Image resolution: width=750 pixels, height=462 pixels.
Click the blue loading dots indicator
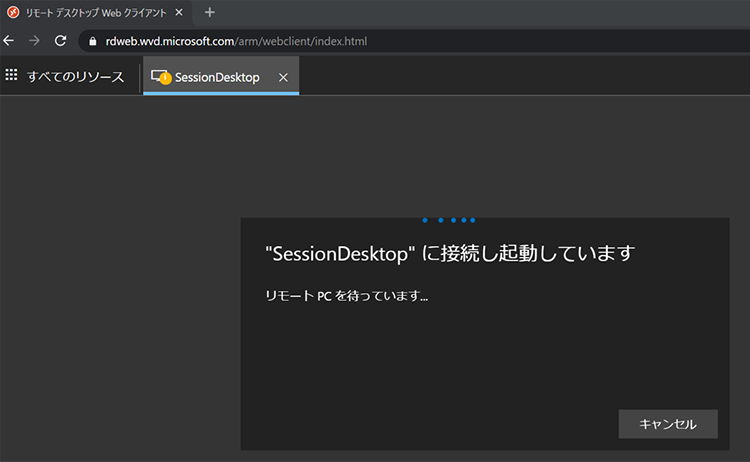click(449, 219)
